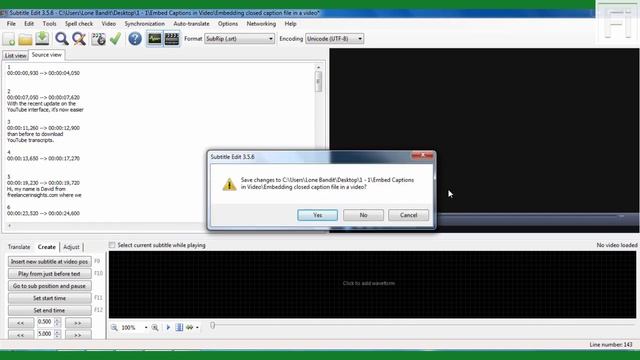Zoom in the waveform
The height and width of the screenshot is (360, 640).
point(155,327)
